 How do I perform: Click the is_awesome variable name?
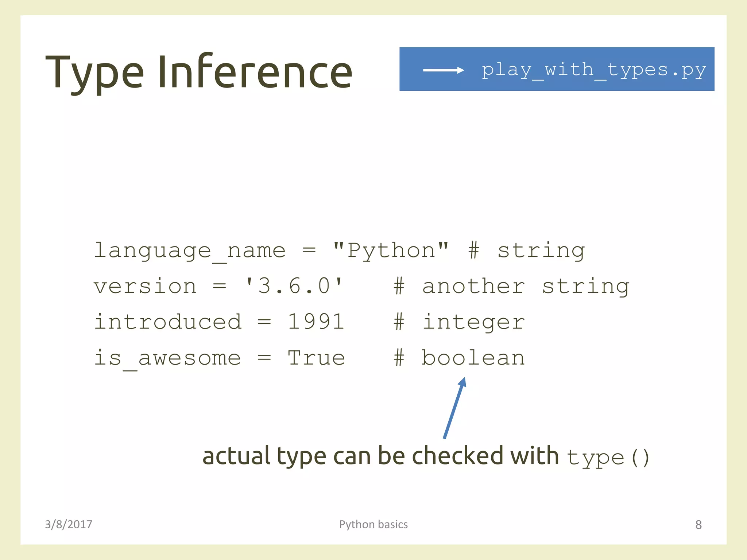click(x=167, y=358)
